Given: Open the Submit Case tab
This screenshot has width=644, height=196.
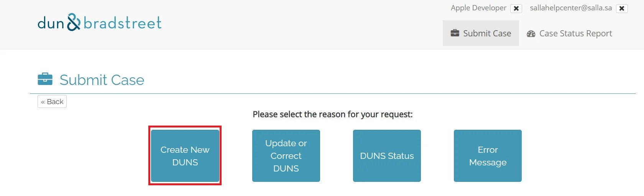Looking at the screenshot, I should tap(481, 33).
